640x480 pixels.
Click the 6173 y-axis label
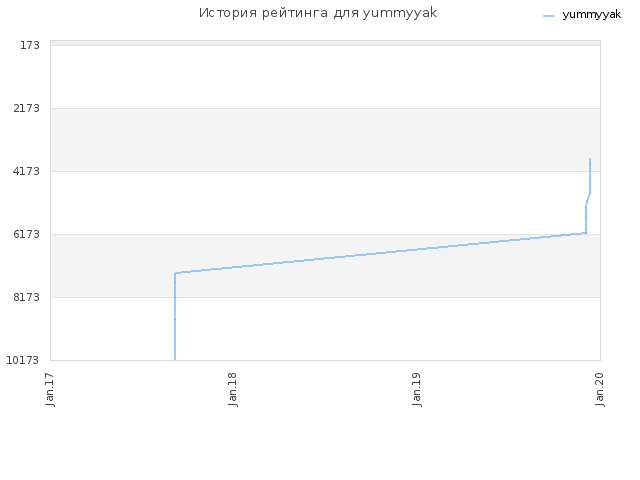pos(27,234)
